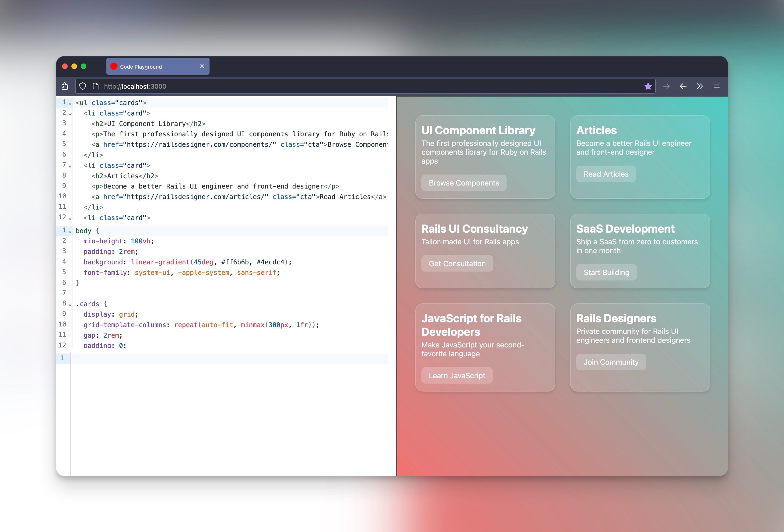Image resolution: width=784 pixels, height=532 pixels.
Task: Click 'Tailor-made UI for Rails apps' text
Action: (470, 242)
